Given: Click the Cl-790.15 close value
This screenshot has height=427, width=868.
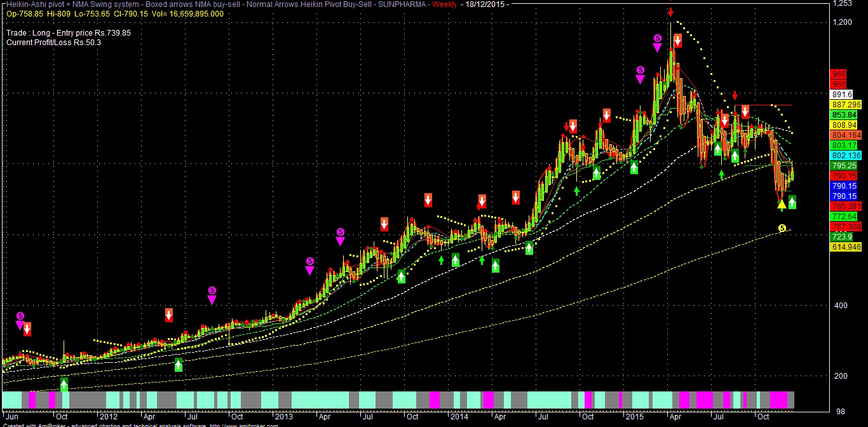Looking at the screenshot, I should 132,13.
